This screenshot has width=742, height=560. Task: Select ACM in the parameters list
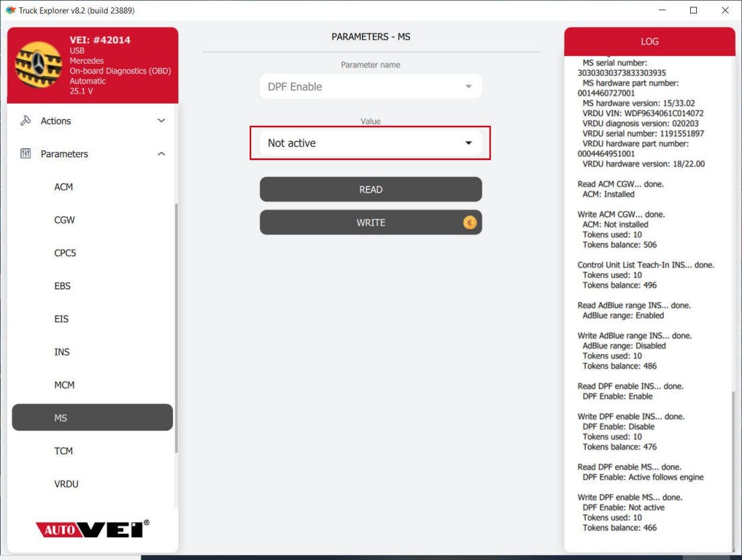pyautogui.click(x=64, y=187)
